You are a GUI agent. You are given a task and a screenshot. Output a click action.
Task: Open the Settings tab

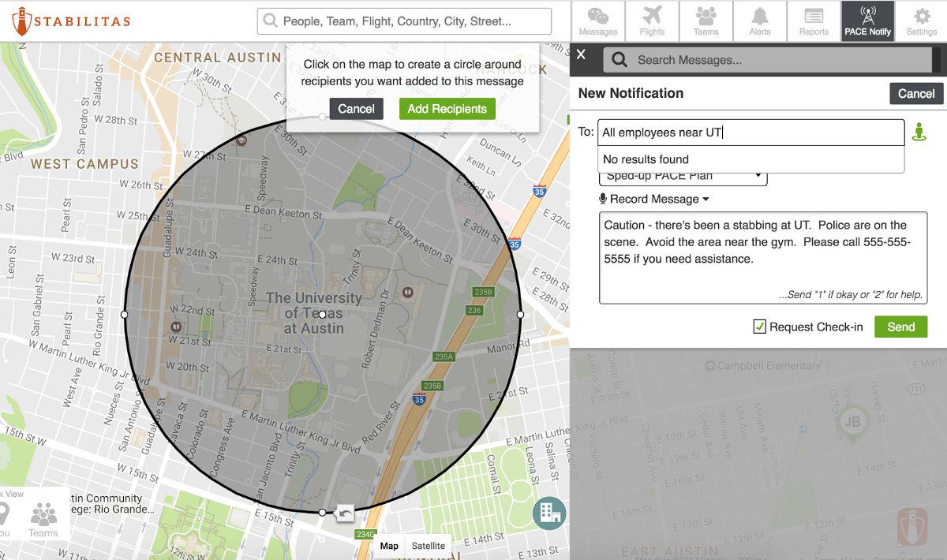pos(921,21)
